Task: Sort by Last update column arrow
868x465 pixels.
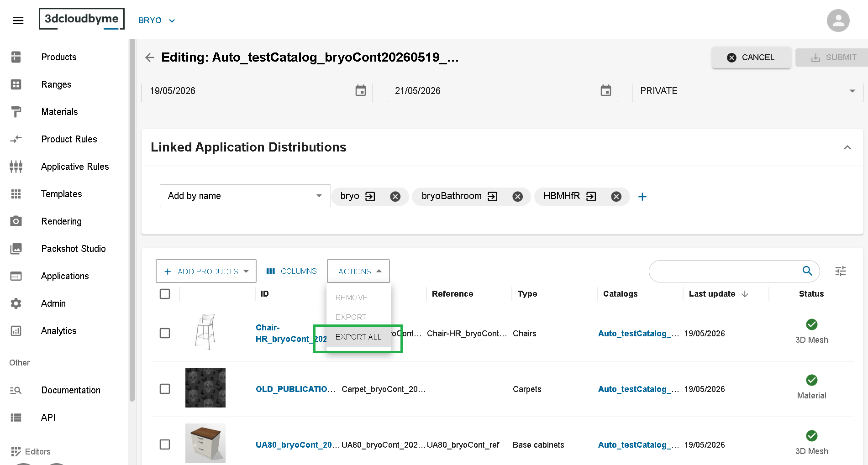Action: [x=745, y=294]
